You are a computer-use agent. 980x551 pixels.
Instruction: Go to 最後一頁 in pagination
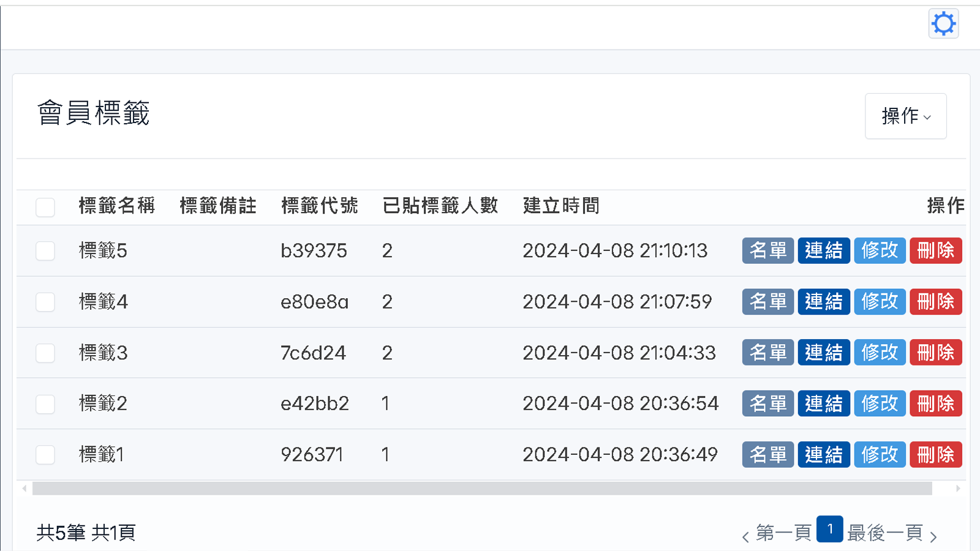pos(885,533)
